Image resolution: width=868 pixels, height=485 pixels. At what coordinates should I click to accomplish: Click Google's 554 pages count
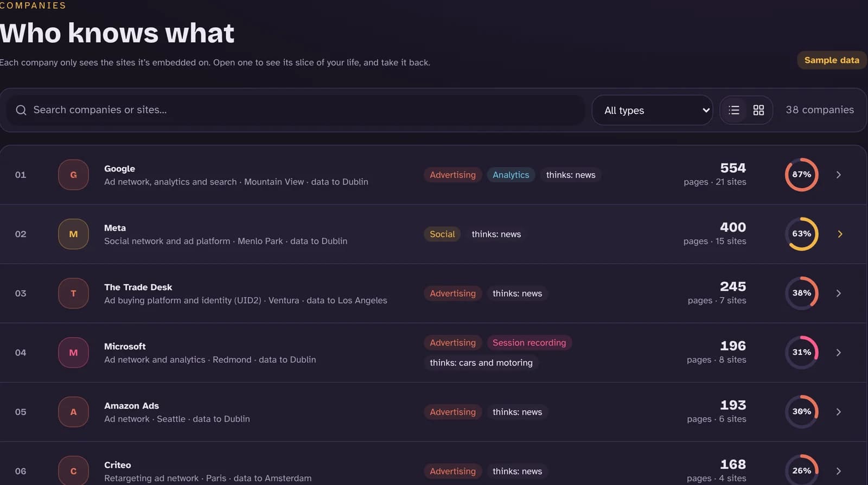coord(733,168)
